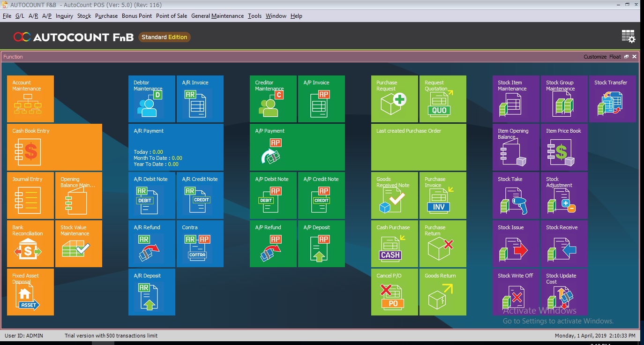Open the Cancel P/O tile

(x=394, y=292)
